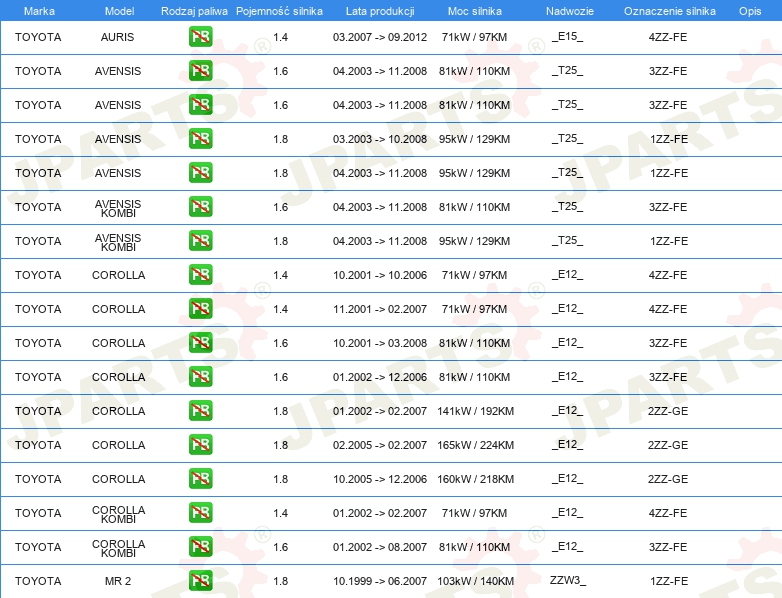Click the date range 01.2002 -> 12.2006
782x598 pixels.
380,377
